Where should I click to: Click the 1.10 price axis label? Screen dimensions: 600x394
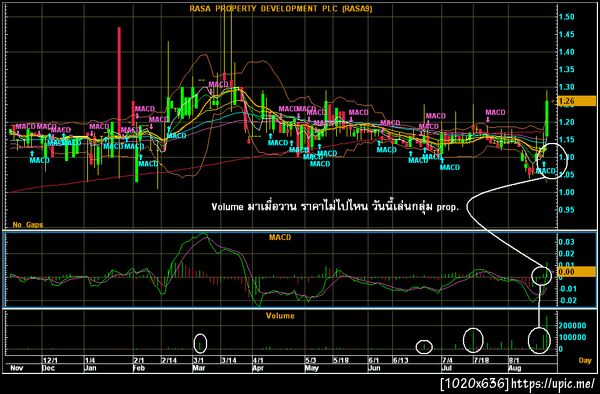click(566, 157)
